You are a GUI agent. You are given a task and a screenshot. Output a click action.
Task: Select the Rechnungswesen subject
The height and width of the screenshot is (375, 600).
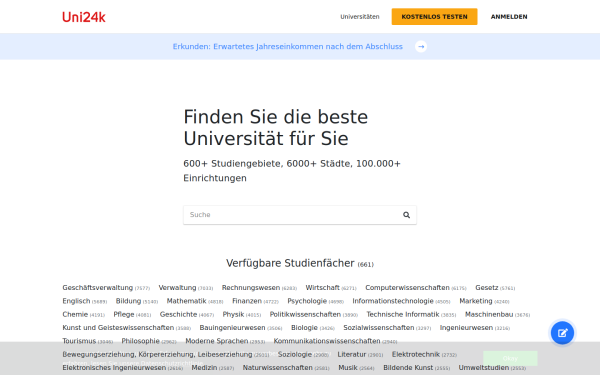point(251,288)
